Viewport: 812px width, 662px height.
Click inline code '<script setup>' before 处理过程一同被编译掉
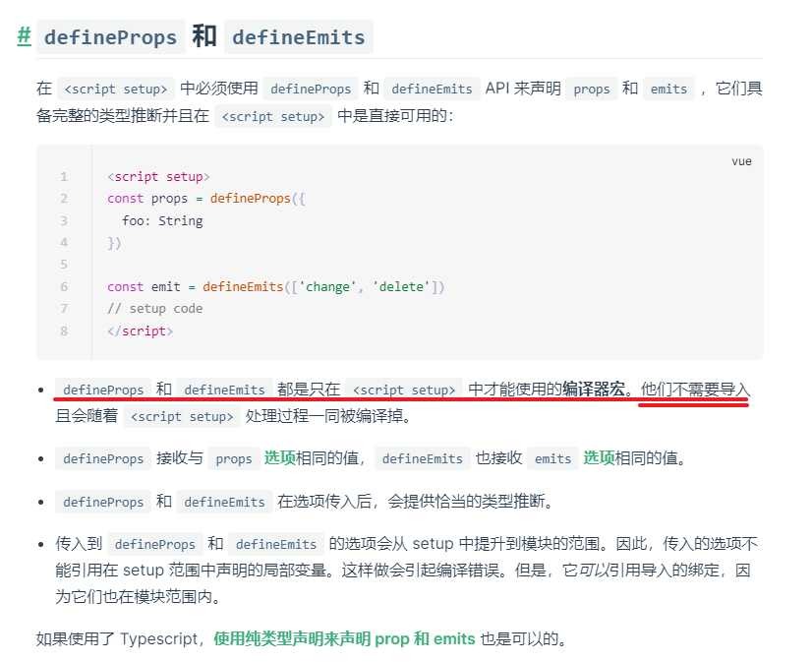point(182,416)
